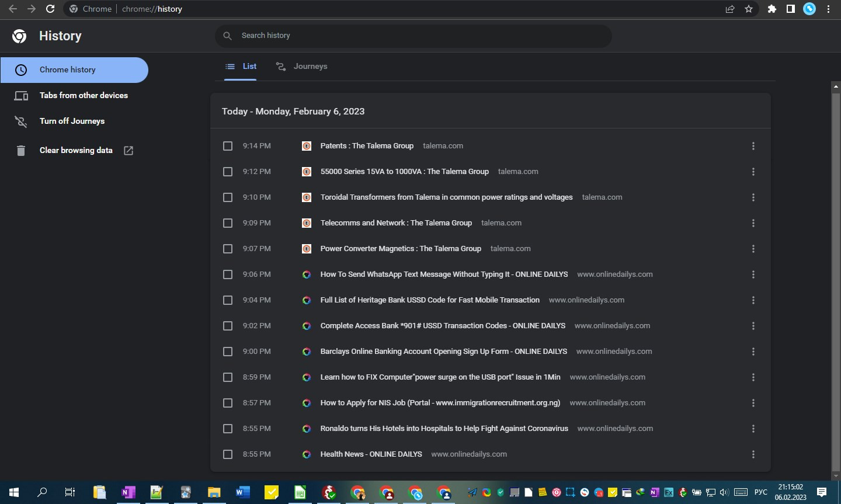Select Telecomms and Network entry checkbox
Image resolution: width=841 pixels, height=504 pixels.
(x=228, y=223)
